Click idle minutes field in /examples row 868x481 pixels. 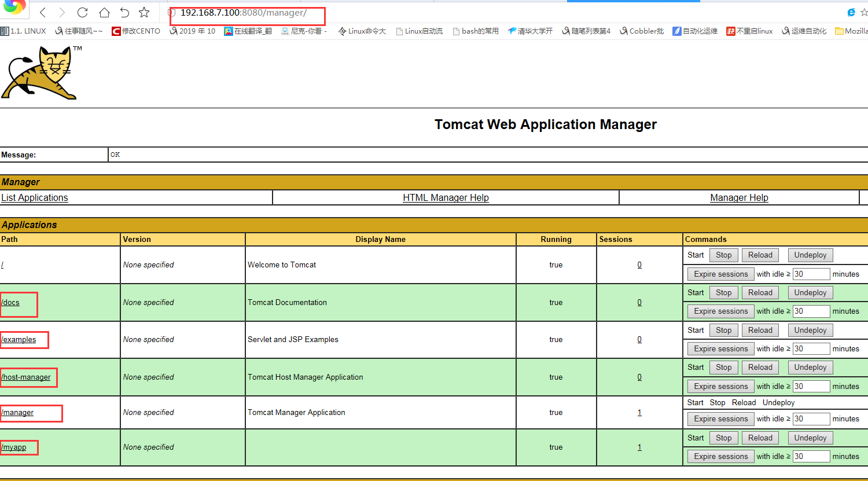(x=811, y=348)
